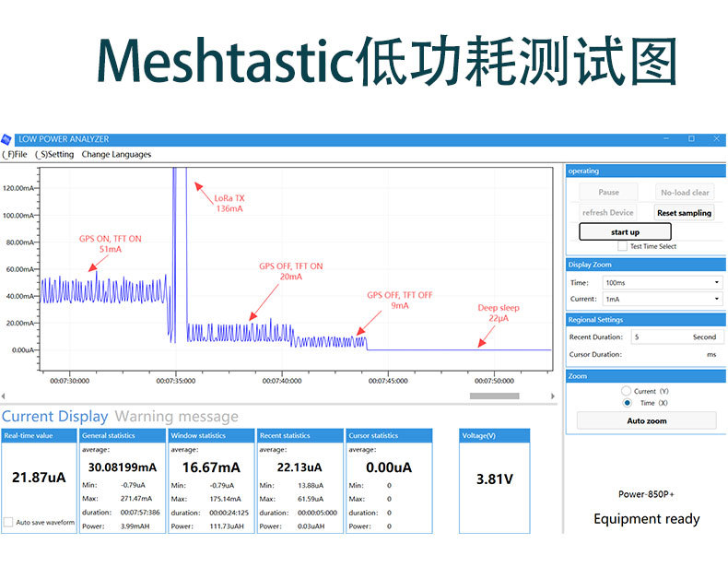Viewport: 728px width, 579px height.
Task: Click the recent average 22.13uA
Action: pos(299,467)
